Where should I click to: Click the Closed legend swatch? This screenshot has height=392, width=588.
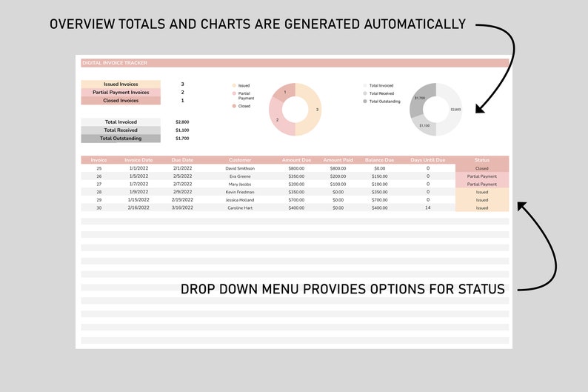pos(234,106)
